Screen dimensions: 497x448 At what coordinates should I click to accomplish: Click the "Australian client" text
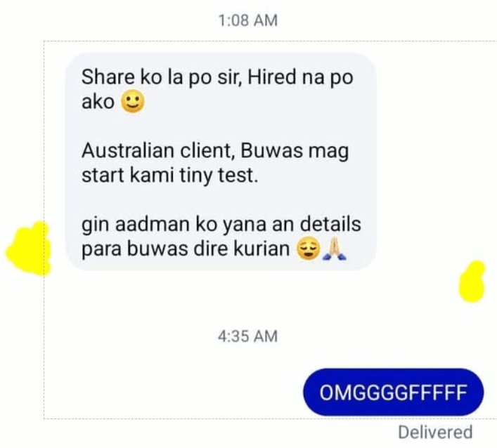tap(158, 150)
